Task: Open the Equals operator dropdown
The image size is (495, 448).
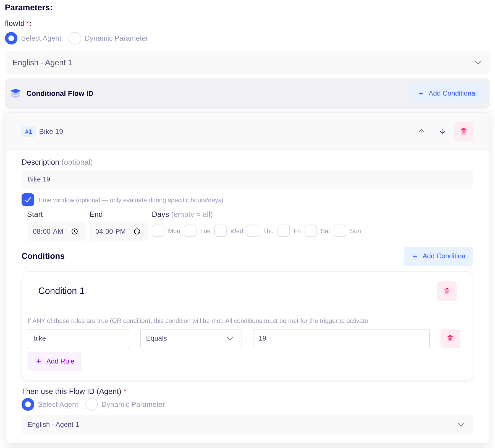Action: click(191, 339)
